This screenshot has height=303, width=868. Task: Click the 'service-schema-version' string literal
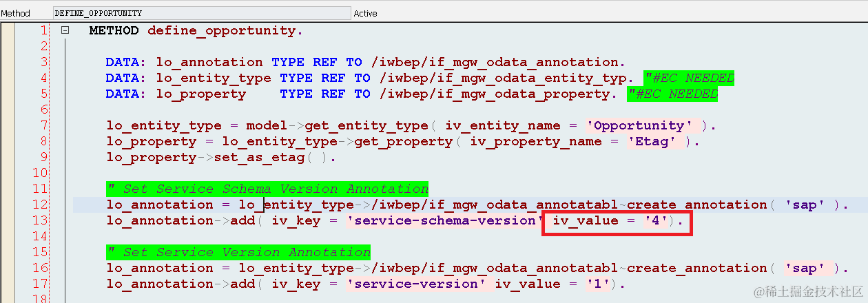[444, 221]
